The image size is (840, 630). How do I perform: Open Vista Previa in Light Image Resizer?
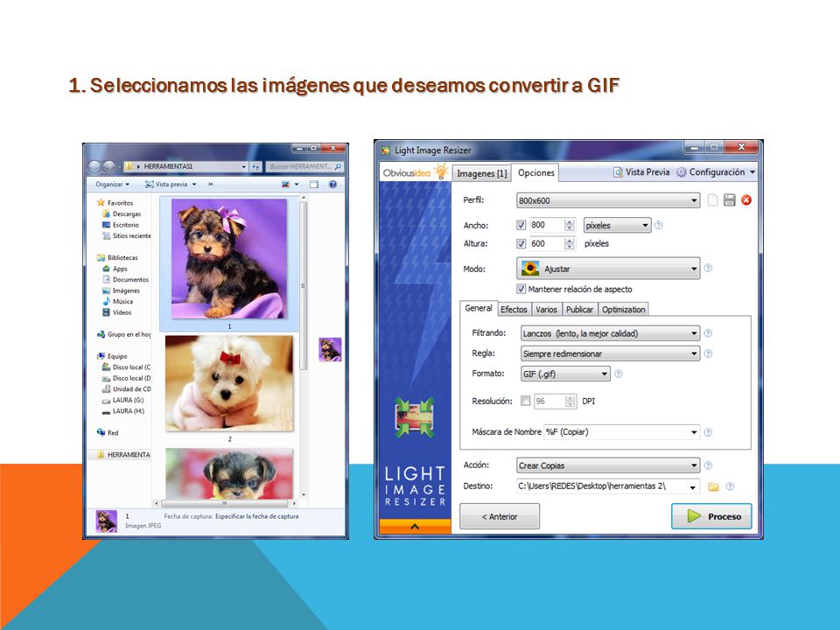click(641, 172)
